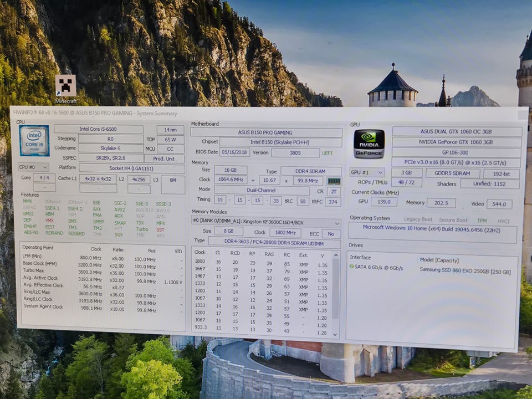Click the Shaders Unified: 1152 field
This screenshot has height=399, width=532.
point(490,183)
